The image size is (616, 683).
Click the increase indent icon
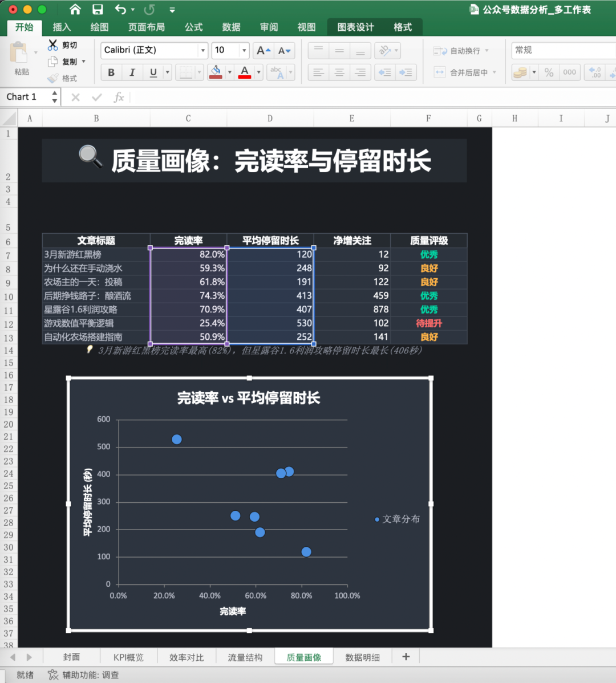tap(405, 72)
